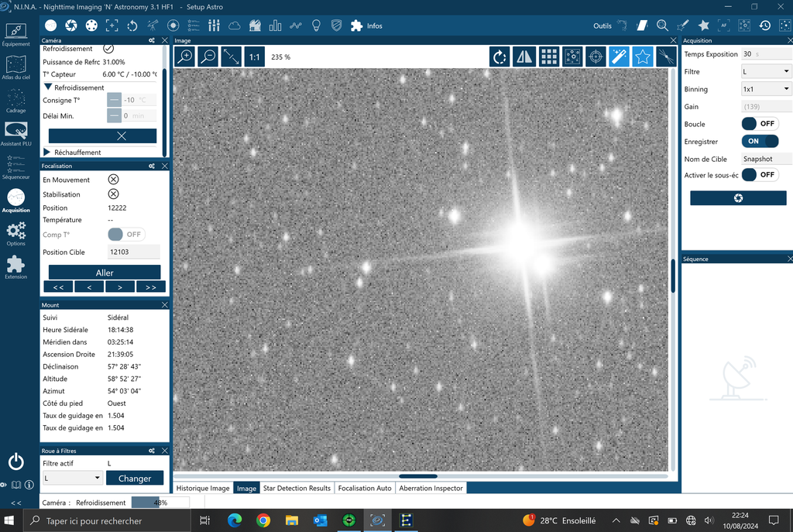793x532 pixels.
Task: Toggle the safety monitor shield icon
Action: coord(336,26)
